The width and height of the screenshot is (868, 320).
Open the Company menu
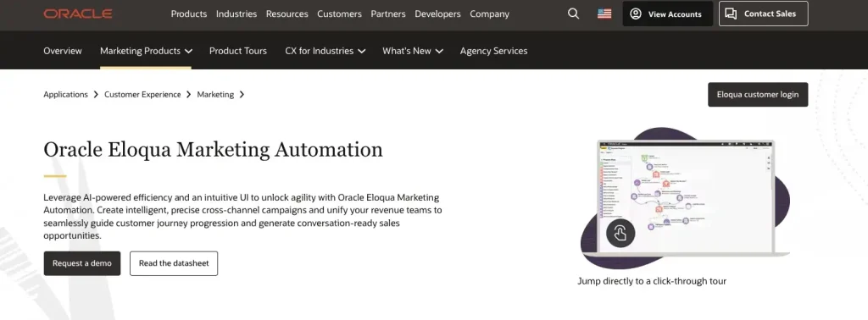pos(489,14)
